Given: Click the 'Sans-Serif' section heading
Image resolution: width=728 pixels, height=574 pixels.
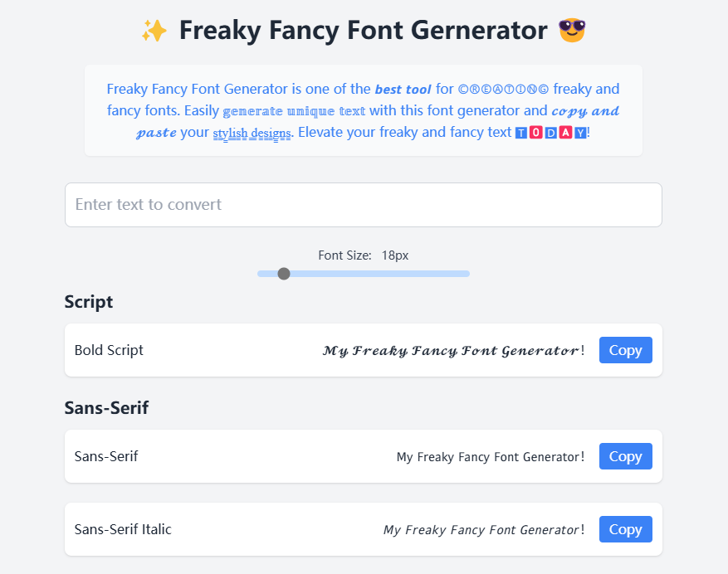Looking at the screenshot, I should [106, 408].
